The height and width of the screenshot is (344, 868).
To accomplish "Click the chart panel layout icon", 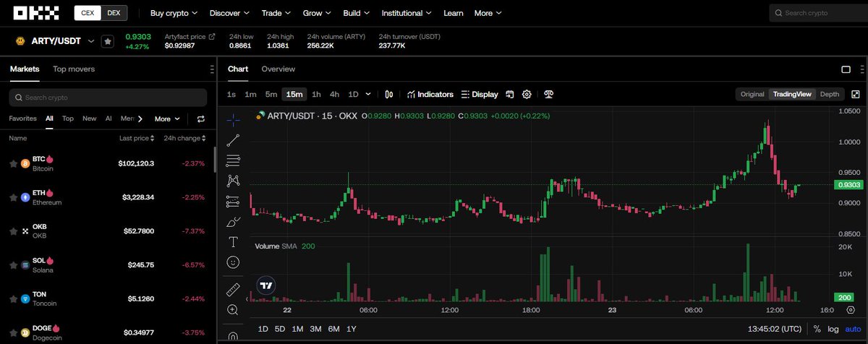I will coord(846,69).
